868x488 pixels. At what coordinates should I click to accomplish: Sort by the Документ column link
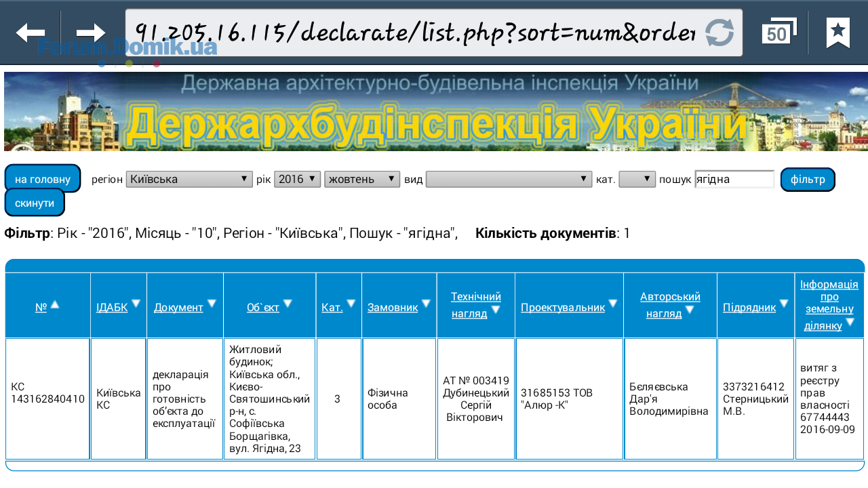click(x=178, y=307)
